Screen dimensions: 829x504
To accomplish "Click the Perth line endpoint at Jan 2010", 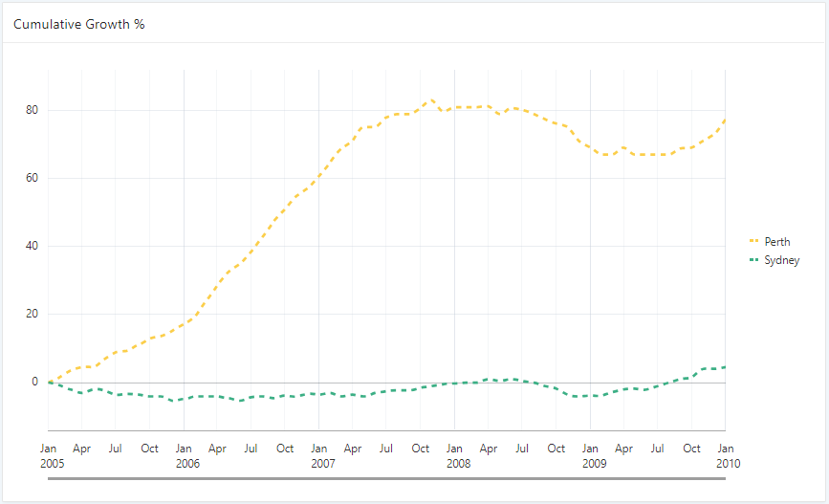I will click(725, 120).
